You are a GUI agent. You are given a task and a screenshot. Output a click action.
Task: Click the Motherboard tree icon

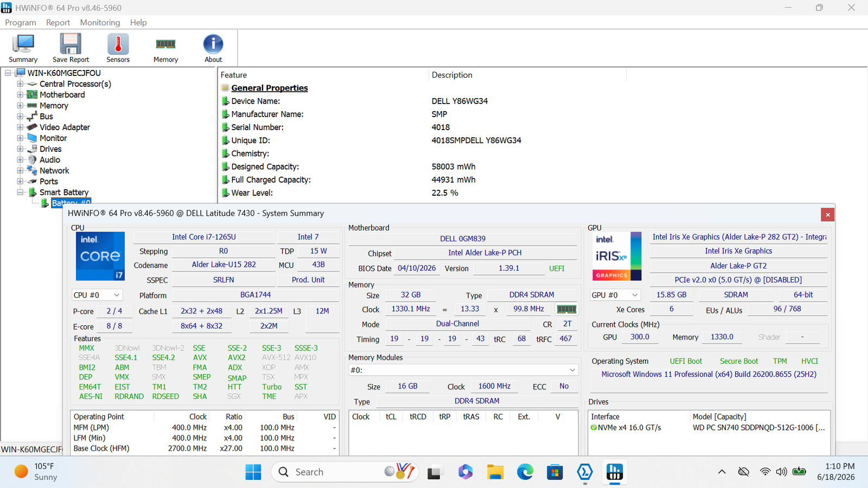click(x=33, y=95)
